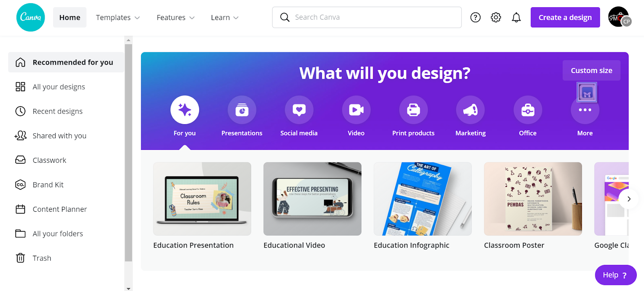This screenshot has height=291, width=644.
Task: Open the Office briefcase category icon
Action: (x=528, y=110)
